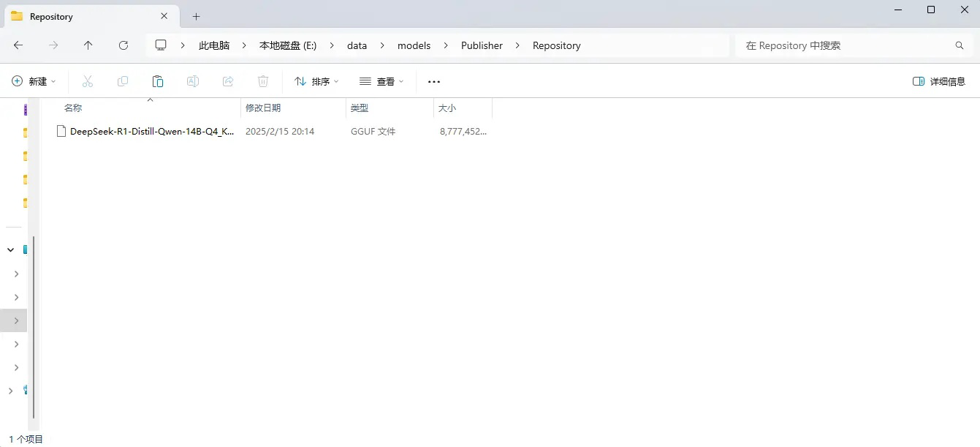Click the Copy icon in toolbar
This screenshot has width=980, height=447.
[x=123, y=81]
